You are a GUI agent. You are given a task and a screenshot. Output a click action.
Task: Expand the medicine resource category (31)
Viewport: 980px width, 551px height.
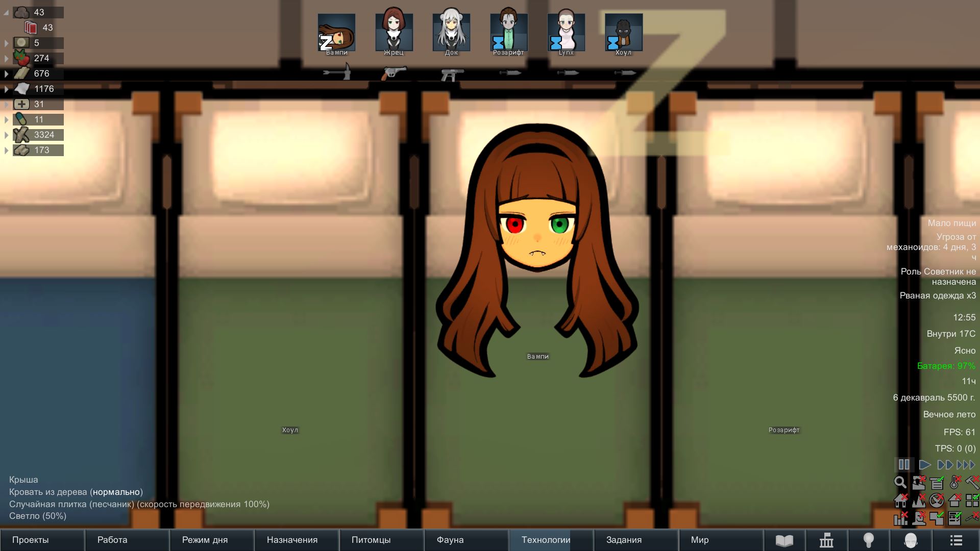pos(6,105)
